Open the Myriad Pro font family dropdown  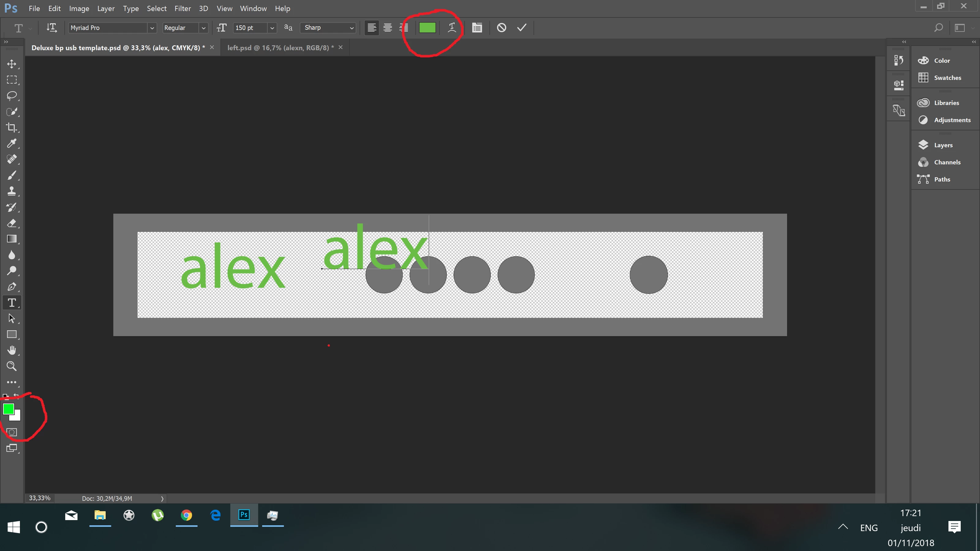click(152, 28)
